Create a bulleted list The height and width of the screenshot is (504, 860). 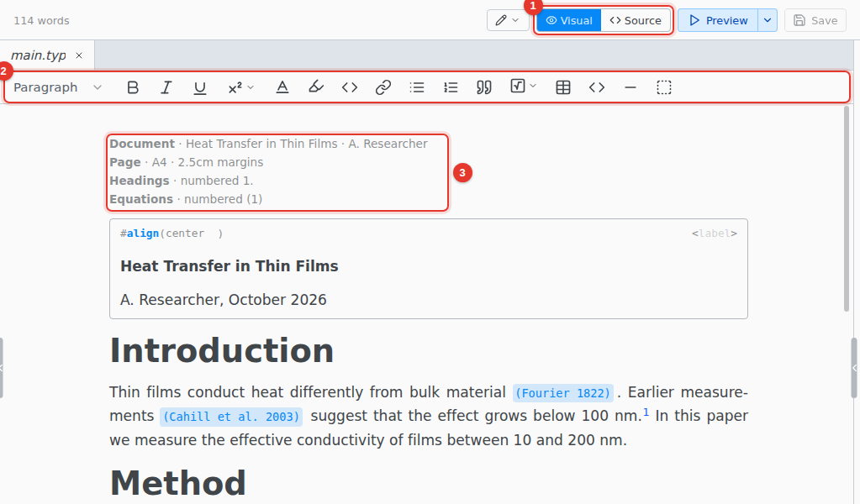(417, 87)
